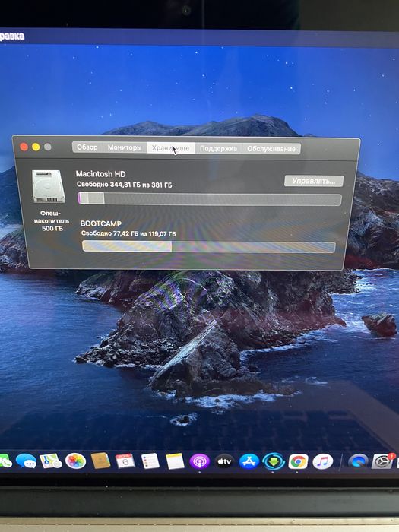Switch to the Обзор tab
Viewport: 399px width, 532px height.
87,147
